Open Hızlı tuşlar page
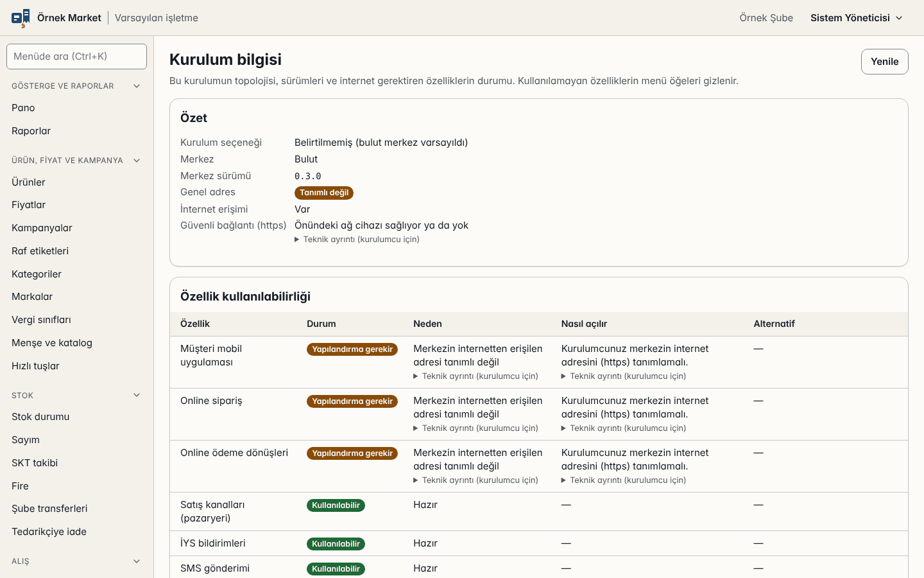Viewport: 924px width, 578px height. pyautogui.click(x=76, y=366)
